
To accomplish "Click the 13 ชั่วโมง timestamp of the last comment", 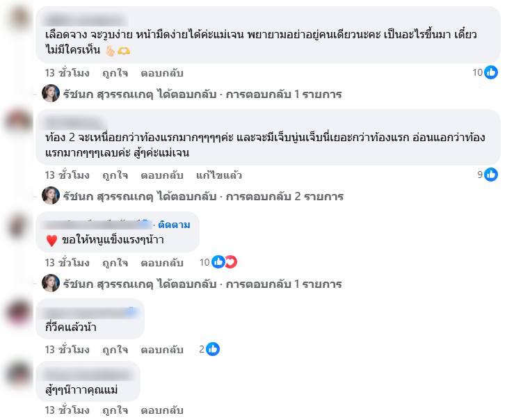I will 67,410.
